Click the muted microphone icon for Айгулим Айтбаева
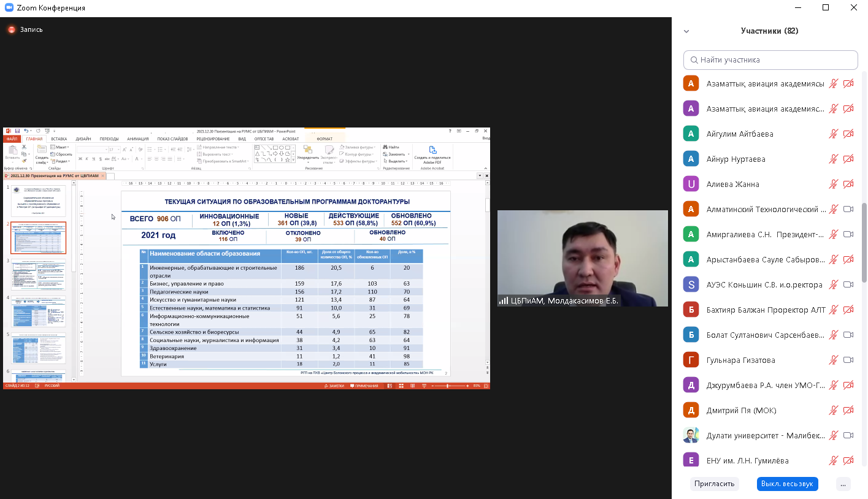Viewport: 868px width, 499px height. pos(833,134)
